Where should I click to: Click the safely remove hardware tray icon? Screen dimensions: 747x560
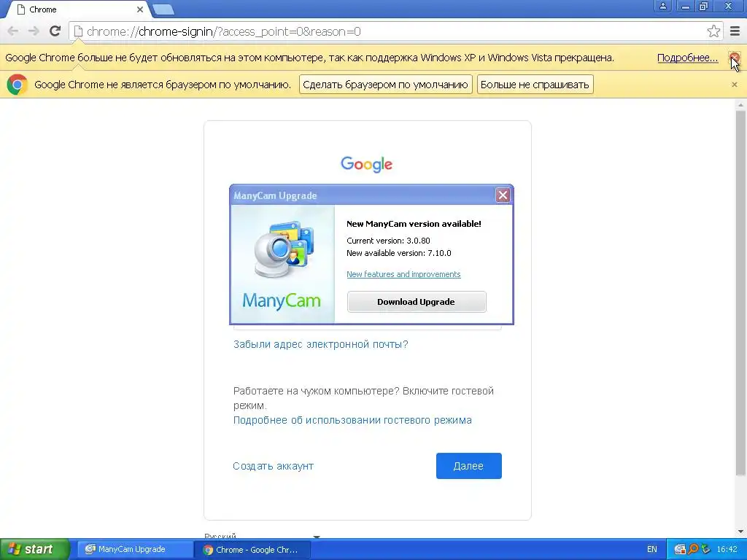pyautogui.click(x=705, y=550)
